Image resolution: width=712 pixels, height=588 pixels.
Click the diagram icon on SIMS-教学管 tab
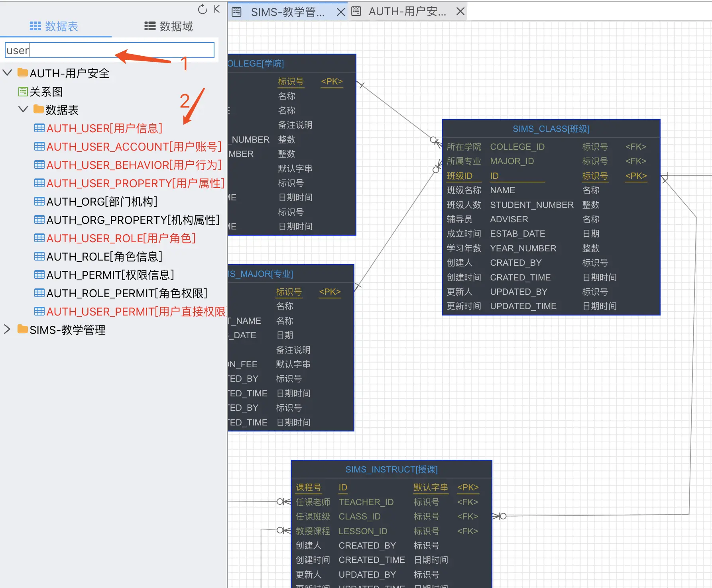[x=237, y=12]
